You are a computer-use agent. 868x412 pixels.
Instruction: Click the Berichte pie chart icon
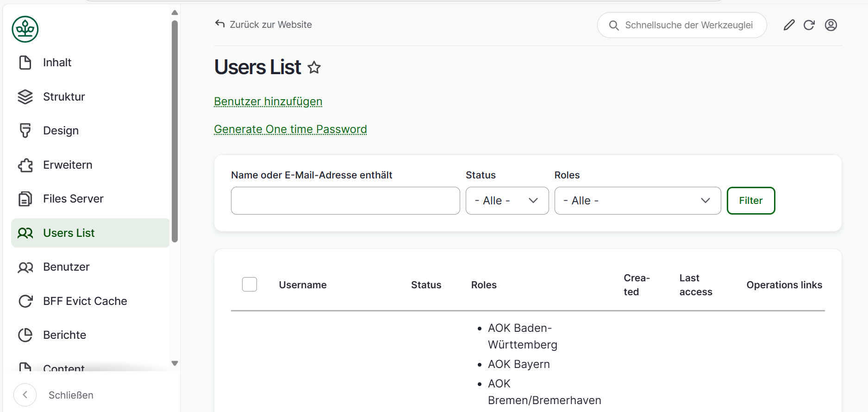tap(25, 335)
